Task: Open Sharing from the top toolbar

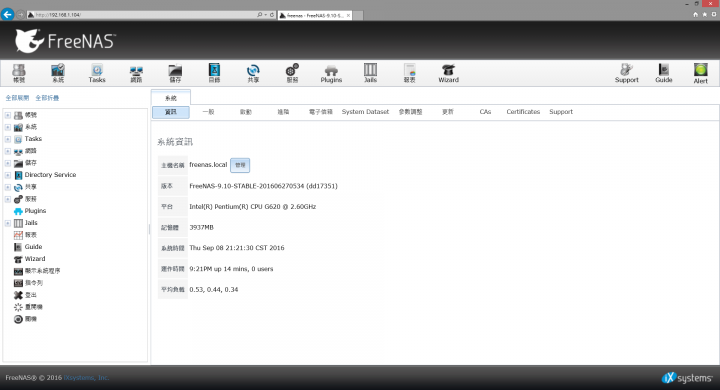Action: [x=253, y=73]
